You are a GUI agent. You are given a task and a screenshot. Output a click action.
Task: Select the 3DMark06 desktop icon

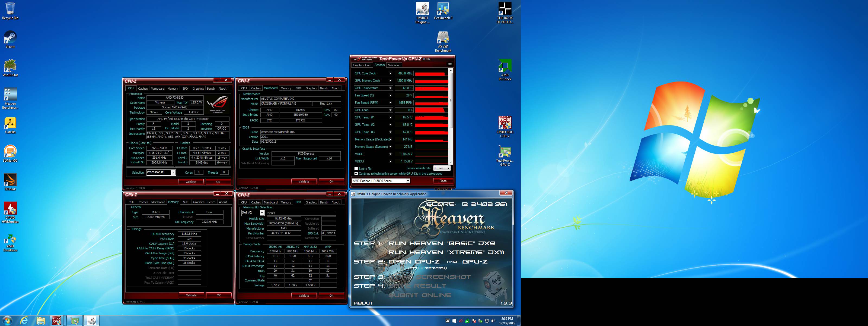click(10, 154)
